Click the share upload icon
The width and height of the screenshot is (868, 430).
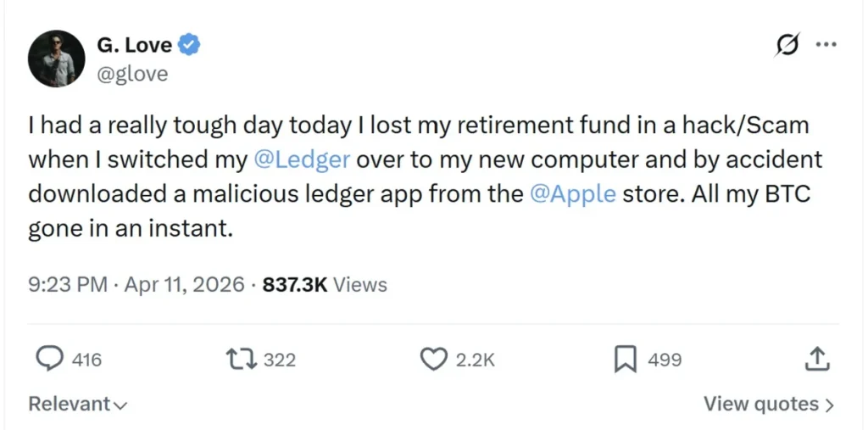[x=815, y=360]
